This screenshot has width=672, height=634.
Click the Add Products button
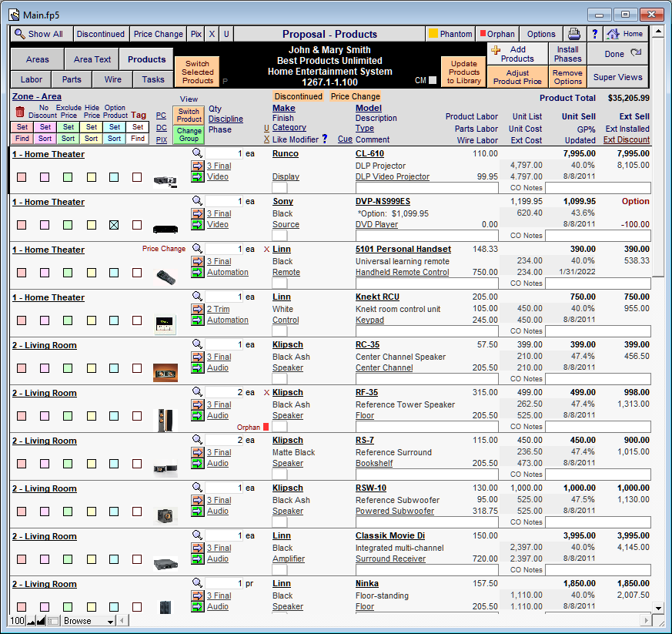[517, 54]
